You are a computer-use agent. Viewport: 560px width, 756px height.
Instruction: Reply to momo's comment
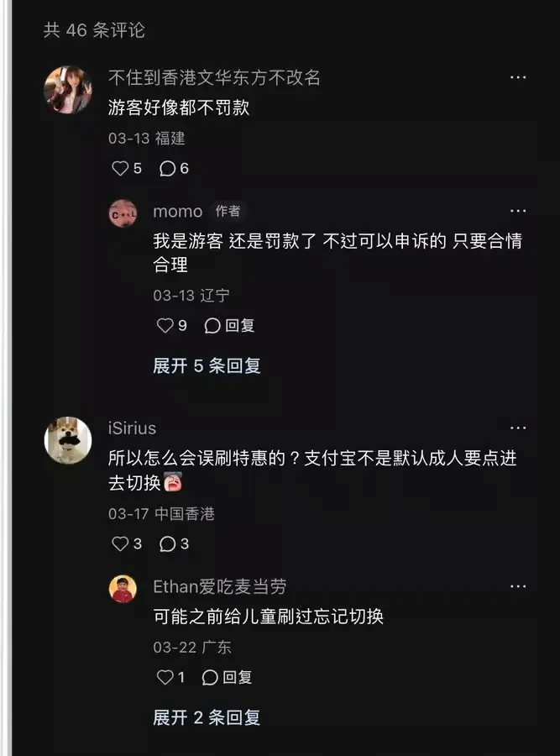(x=229, y=325)
